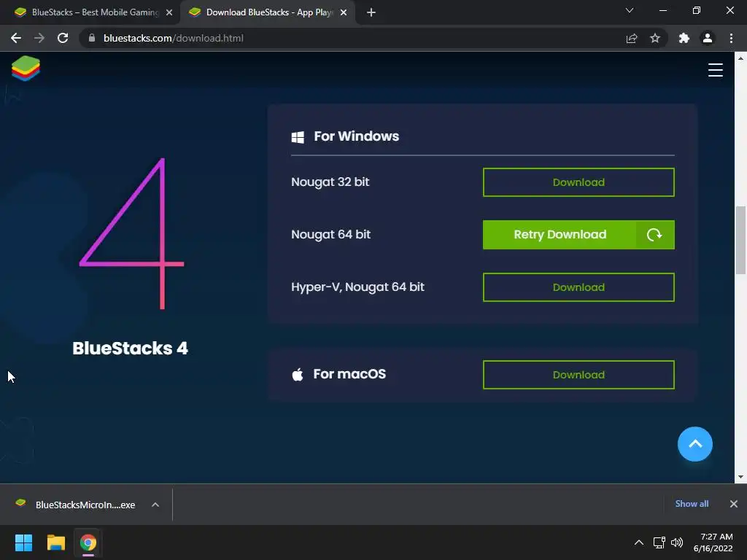This screenshot has height=560, width=747.
Task: Close the downloads bar
Action: tap(734, 504)
